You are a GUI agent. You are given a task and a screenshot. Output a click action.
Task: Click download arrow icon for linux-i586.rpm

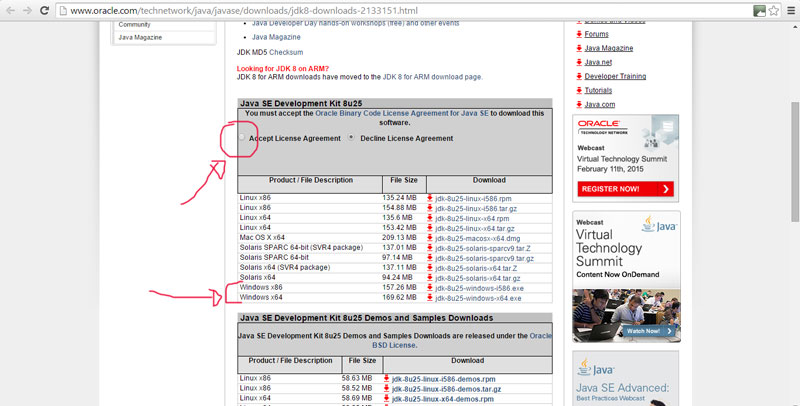[x=430, y=198]
